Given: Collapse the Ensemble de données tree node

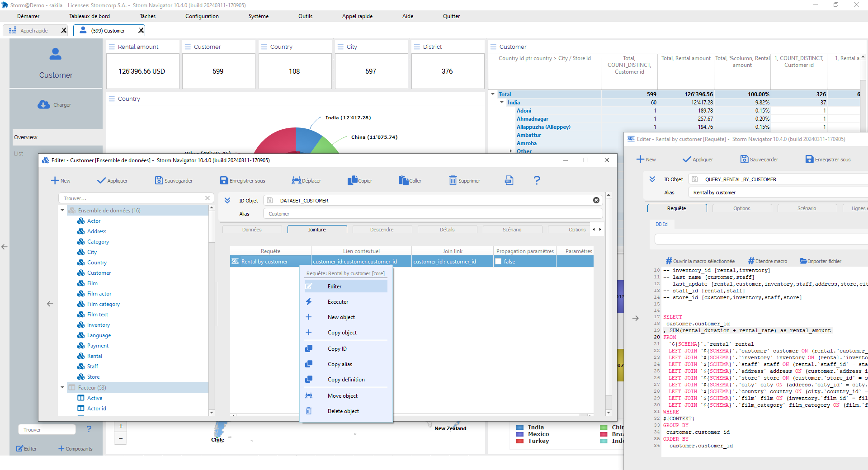Looking at the screenshot, I should 62,210.
